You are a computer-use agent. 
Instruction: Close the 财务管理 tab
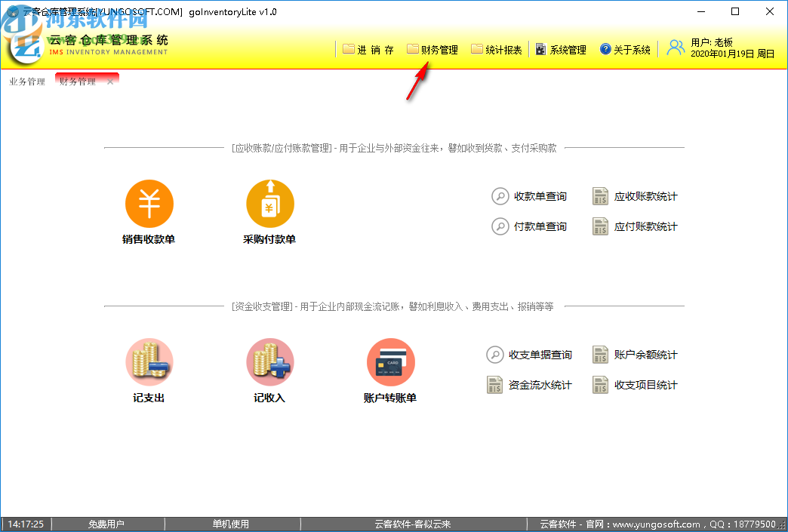click(109, 80)
